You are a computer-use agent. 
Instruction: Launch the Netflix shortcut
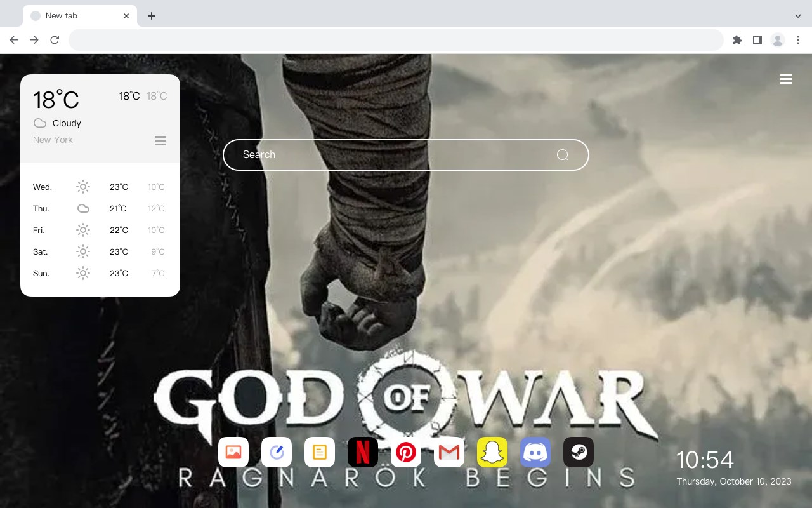click(x=363, y=452)
